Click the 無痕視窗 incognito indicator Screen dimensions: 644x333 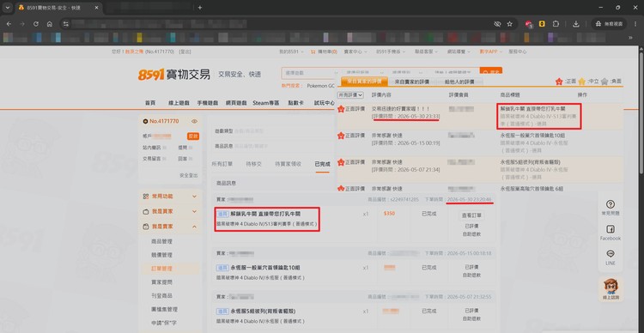(610, 24)
